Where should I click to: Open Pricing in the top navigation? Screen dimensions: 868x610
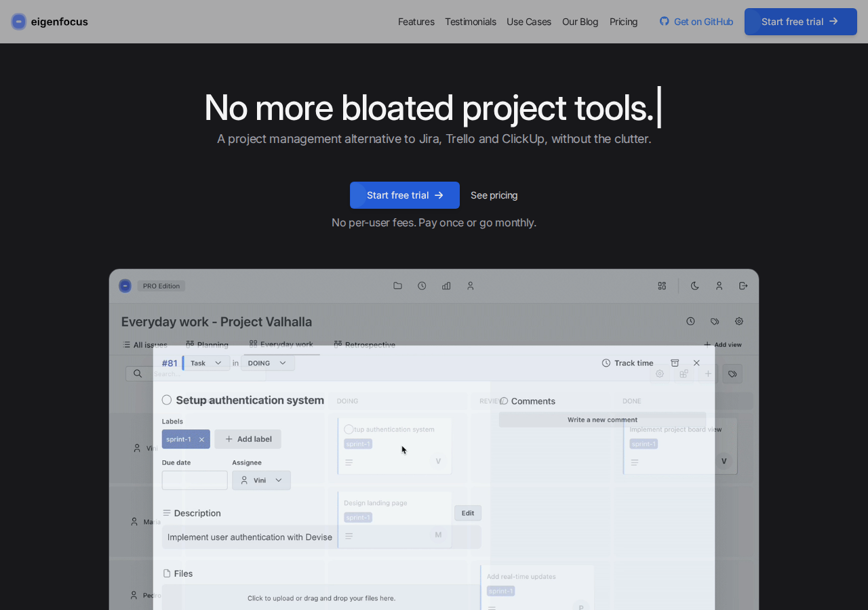[x=624, y=22]
